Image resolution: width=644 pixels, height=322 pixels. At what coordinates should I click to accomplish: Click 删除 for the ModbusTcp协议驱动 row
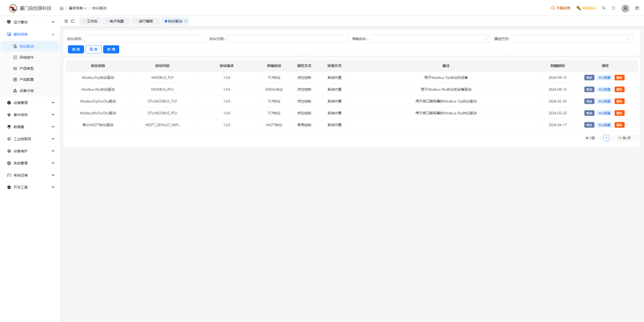click(x=620, y=78)
